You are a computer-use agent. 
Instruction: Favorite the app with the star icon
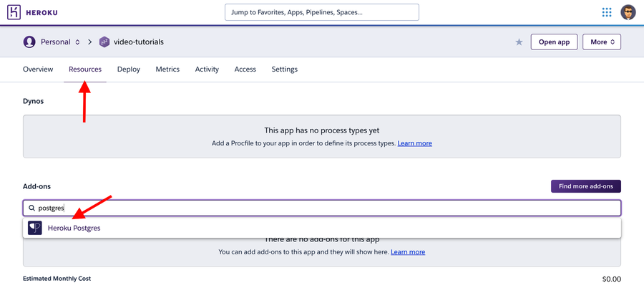[519, 42]
